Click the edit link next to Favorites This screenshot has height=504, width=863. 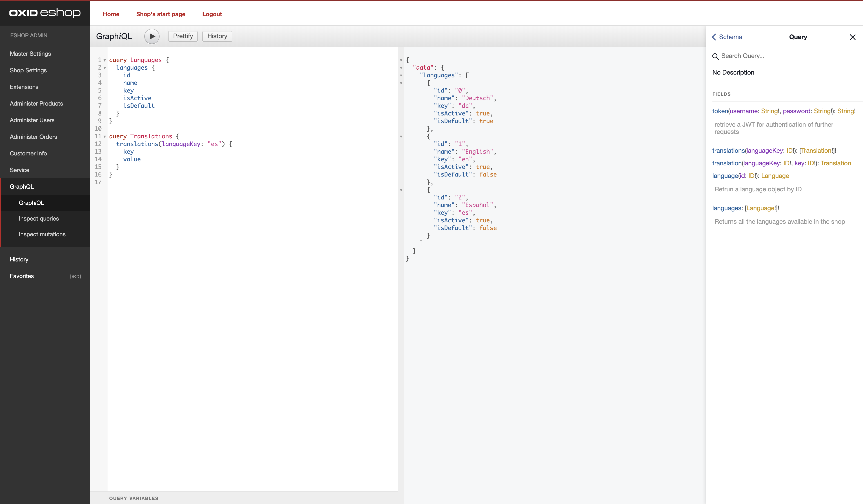(75, 276)
